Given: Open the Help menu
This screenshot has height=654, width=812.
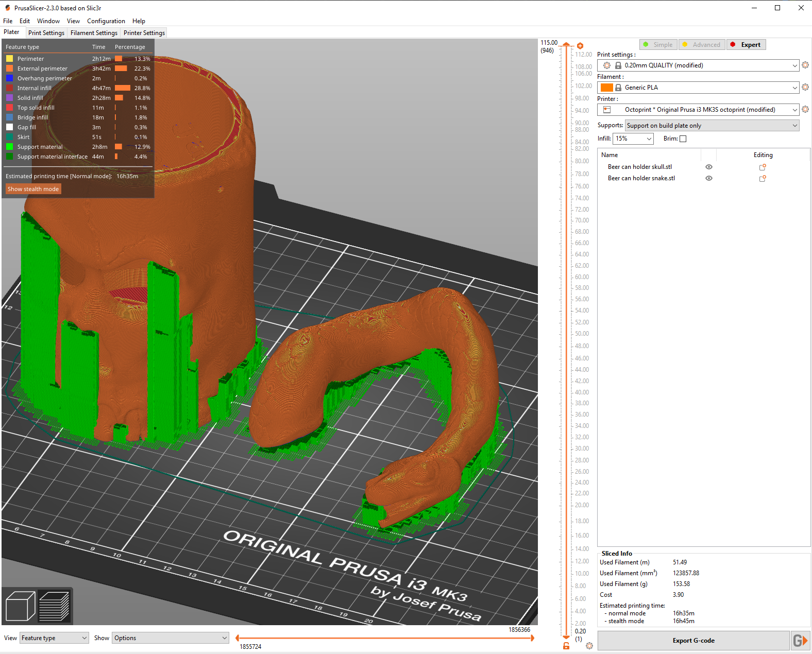Looking at the screenshot, I should tap(139, 21).
